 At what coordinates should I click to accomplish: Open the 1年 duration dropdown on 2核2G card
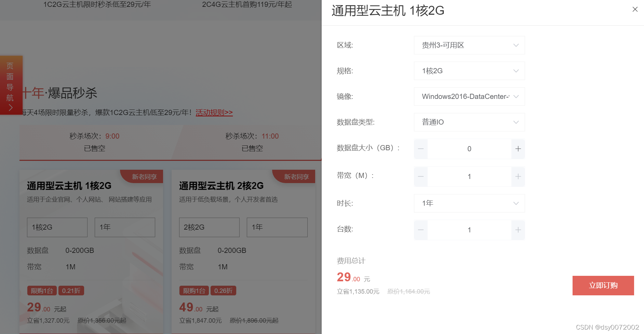click(277, 227)
